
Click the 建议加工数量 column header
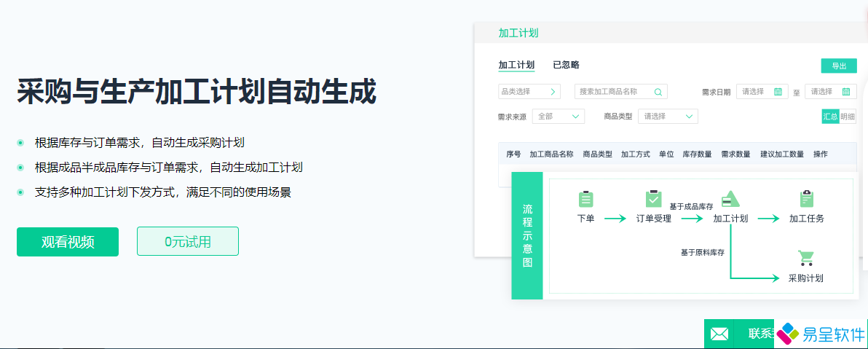pos(782,154)
